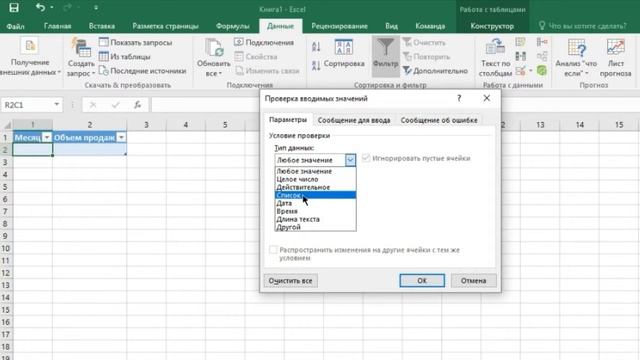The width and height of the screenshot is (640, 360).
Task: Click the select-all corner triangle
Action: tap(7, 124)
